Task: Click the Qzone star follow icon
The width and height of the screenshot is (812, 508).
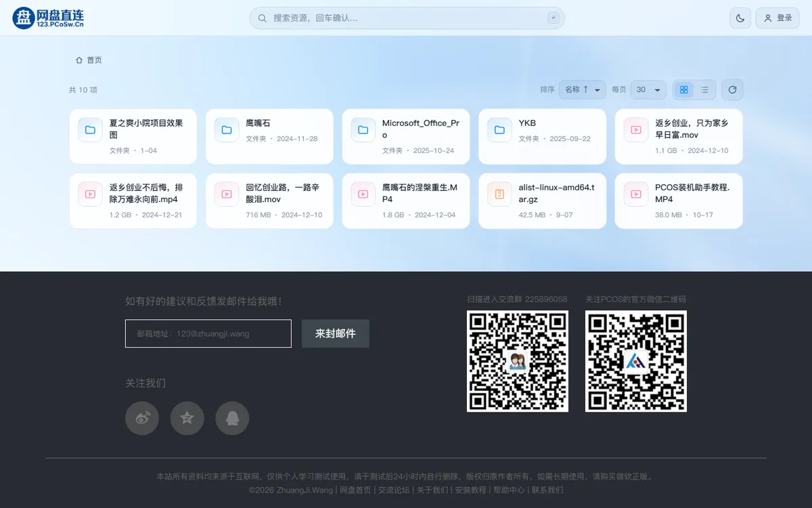Action: (187, 418)
